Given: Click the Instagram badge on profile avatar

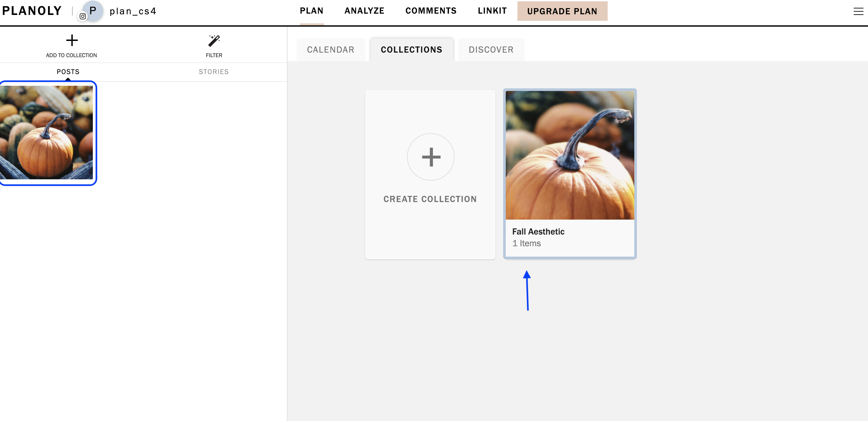Looking at the screenshot, I should [82, 16].
